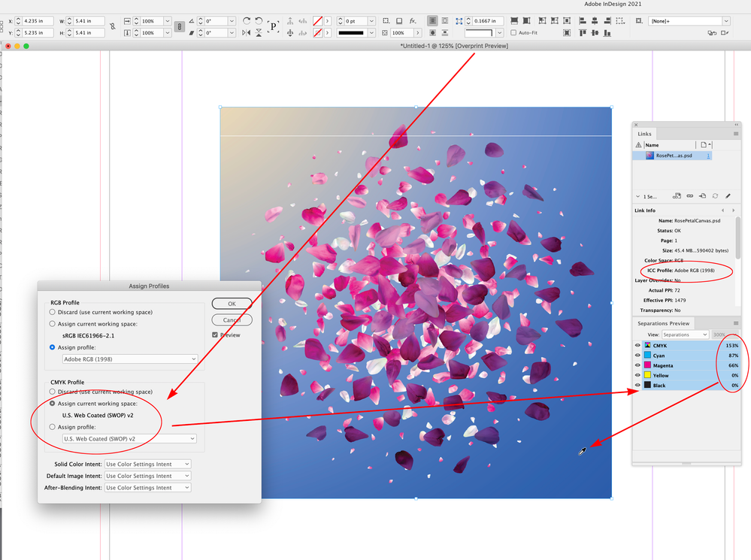The width and height of the screenshot is (751, 560).
Task: Click the page column header in Links
Action: [705, 144]
